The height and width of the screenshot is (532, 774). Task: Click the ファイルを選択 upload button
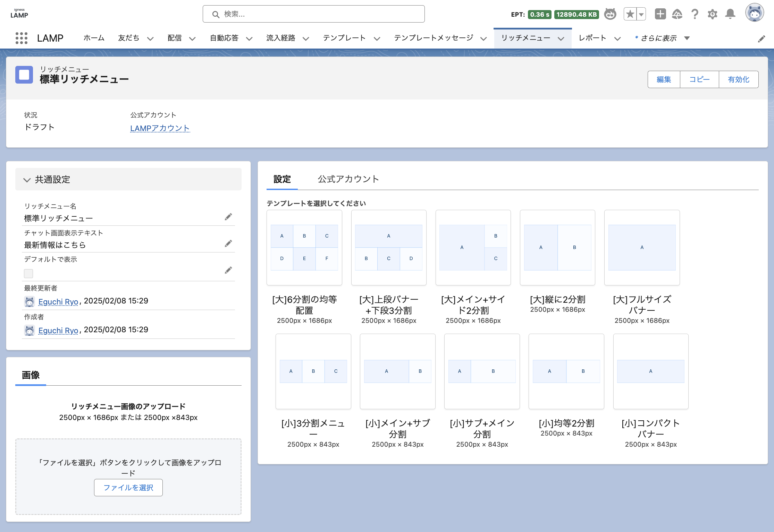point(128,488)
